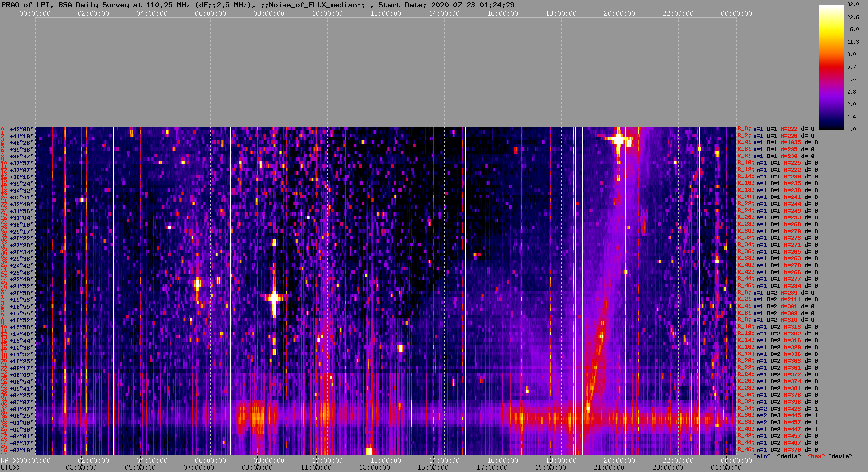Click the 03:00:00 tick on the UTC axis
This screenshot has height=472, width=868.
(82, 467)
